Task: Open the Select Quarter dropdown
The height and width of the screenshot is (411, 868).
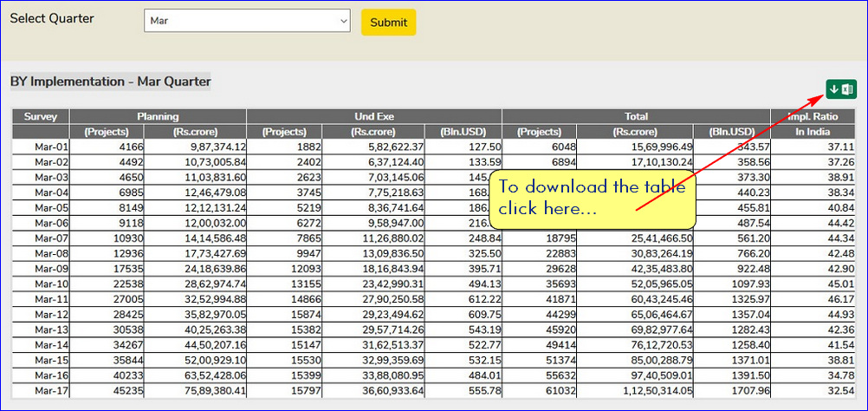Action: (x=247, y=21)
